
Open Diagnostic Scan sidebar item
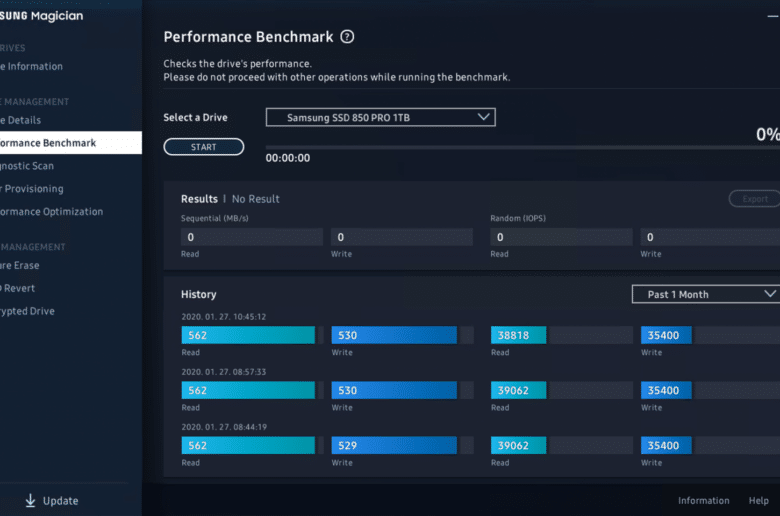coord(27,166)
